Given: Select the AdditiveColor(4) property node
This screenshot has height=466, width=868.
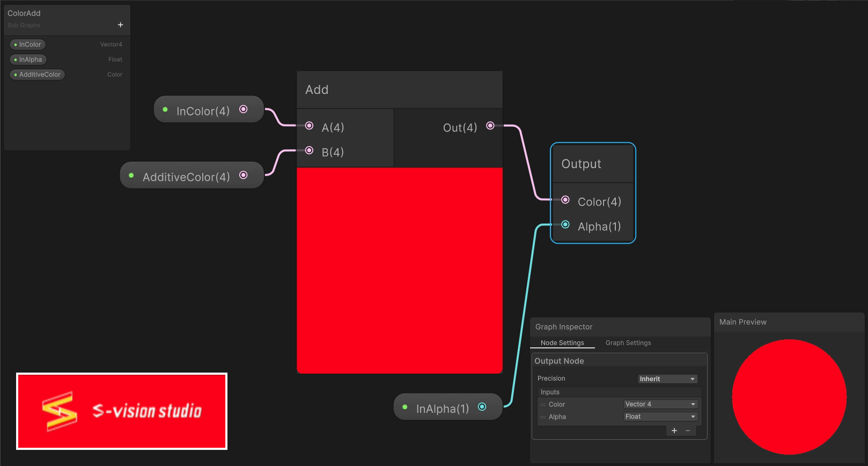Looking at the screenshot, I should tap(192, 175).
